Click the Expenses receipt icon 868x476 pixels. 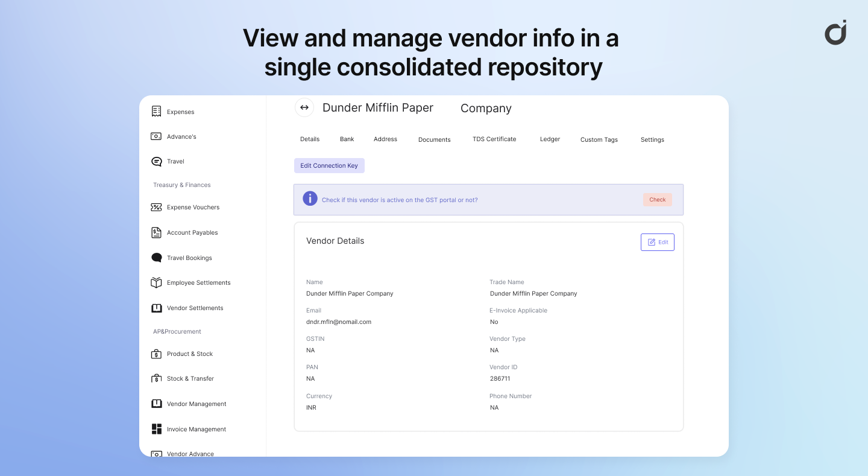pos(157,112)
